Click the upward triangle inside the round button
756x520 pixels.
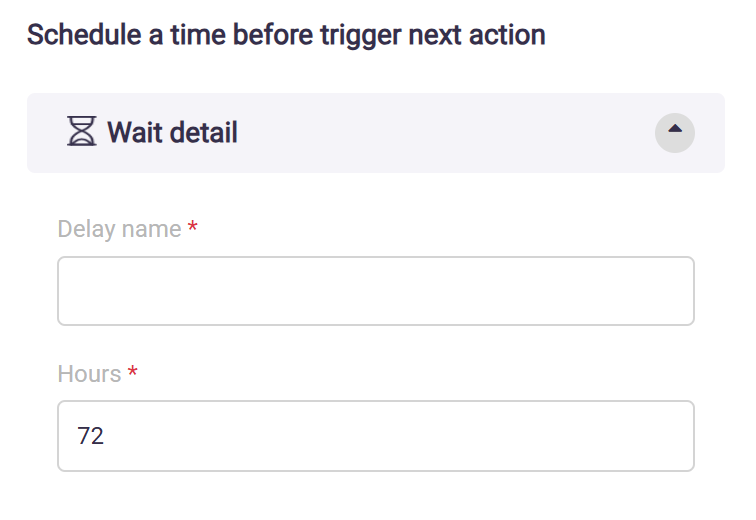click(x=674, y=129)
